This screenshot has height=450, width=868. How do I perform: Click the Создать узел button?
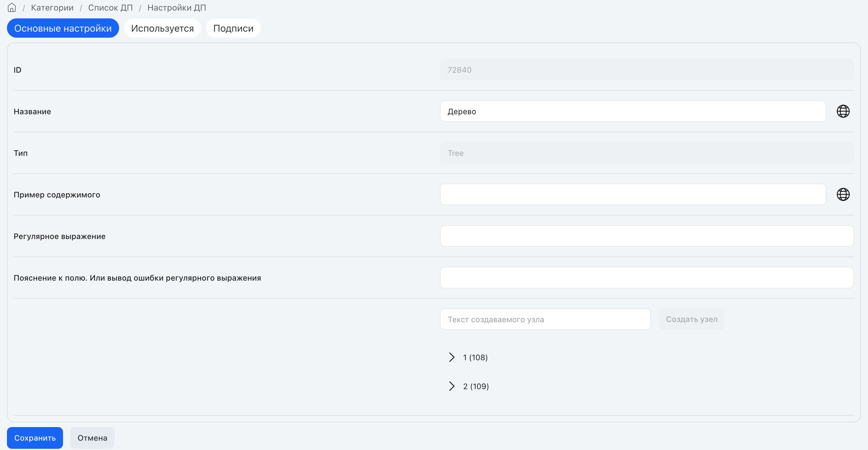tap(691, 319)
